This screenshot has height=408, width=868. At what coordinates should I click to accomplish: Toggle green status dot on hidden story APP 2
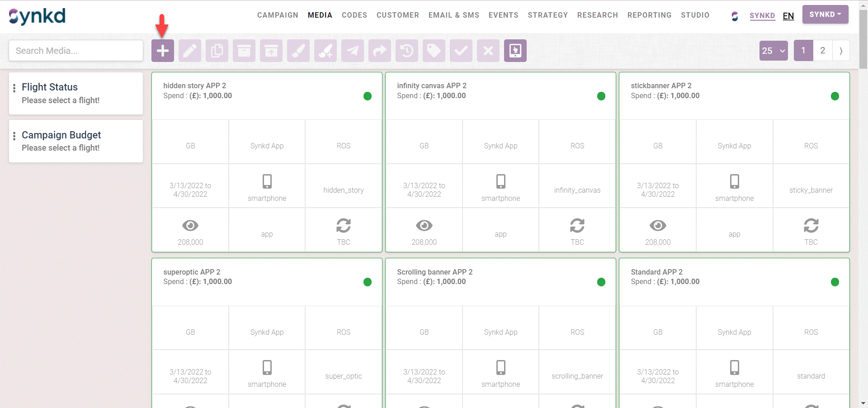coord(368,96)
